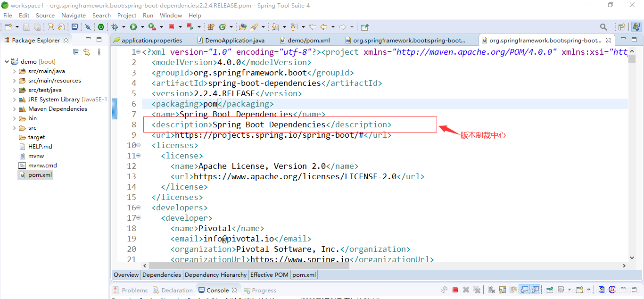
Task: Toggle Scroll Lock in Console toolbar
Action: (502, 290)
